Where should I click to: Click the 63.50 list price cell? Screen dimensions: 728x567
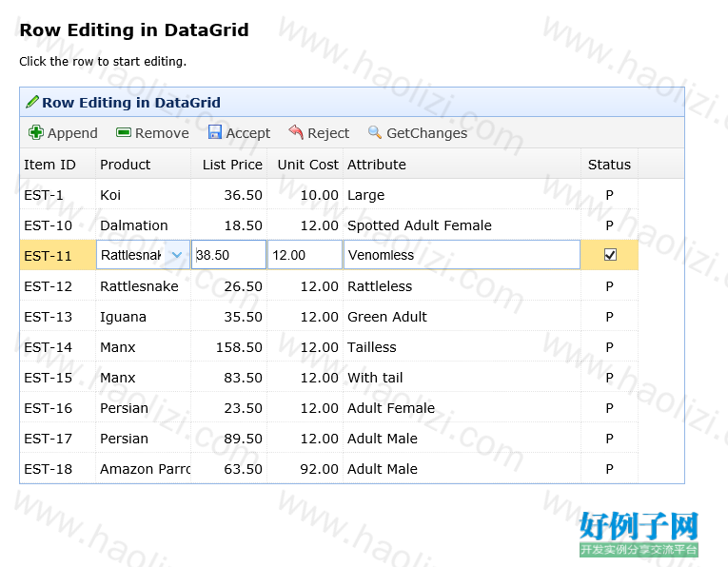coord(229,468)
